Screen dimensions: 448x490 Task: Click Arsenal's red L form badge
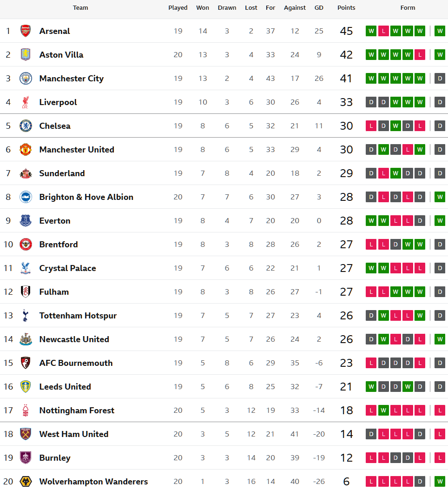[383, 31]
